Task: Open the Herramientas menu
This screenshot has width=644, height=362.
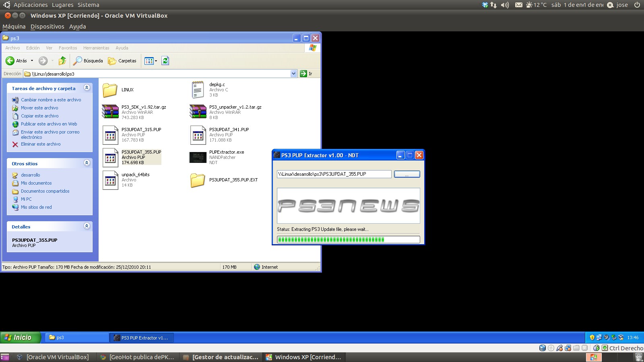Action: pos(96,48)
